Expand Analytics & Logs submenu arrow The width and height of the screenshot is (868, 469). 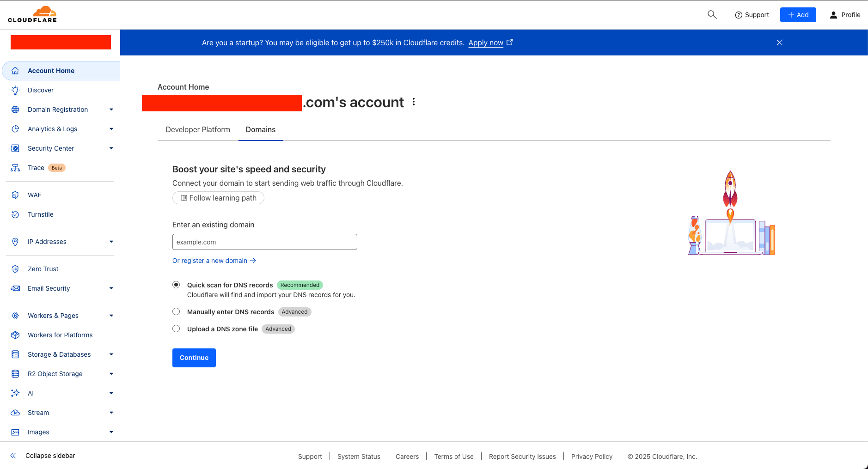pos(111,129)
